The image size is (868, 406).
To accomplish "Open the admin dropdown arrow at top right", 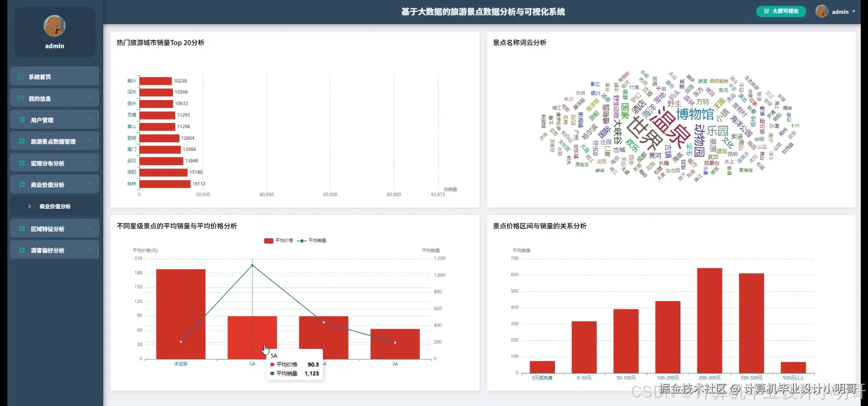I will 854,12.
